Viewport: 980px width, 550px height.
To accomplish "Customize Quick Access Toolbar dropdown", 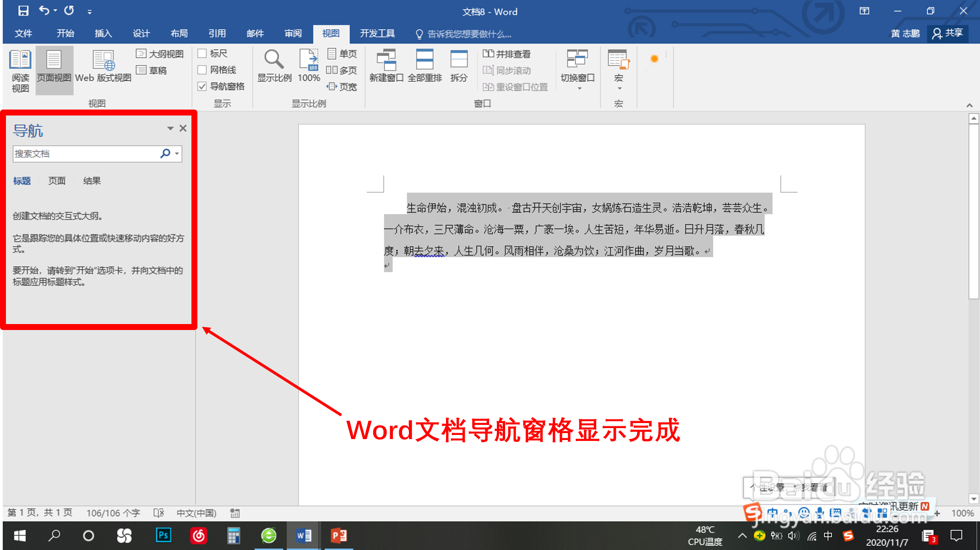I will [x=90, y=11].
